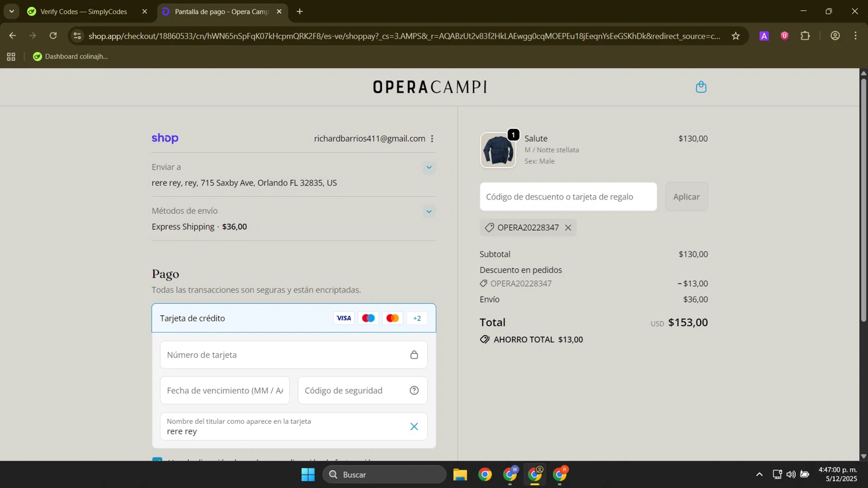Click the lock icon in card number field
The height and width of the screenshot is (488, 868).
click(414, 355)
